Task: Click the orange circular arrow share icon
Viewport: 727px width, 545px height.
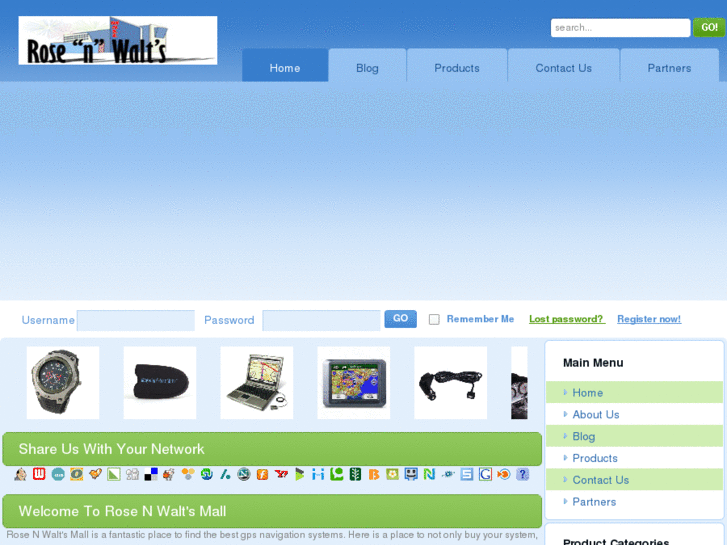Action: pos(504,474)
